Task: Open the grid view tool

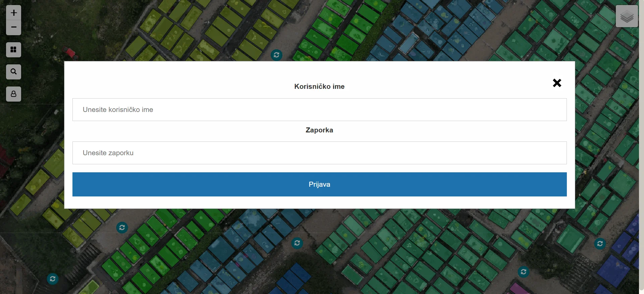Action: [x=13, y=50]
